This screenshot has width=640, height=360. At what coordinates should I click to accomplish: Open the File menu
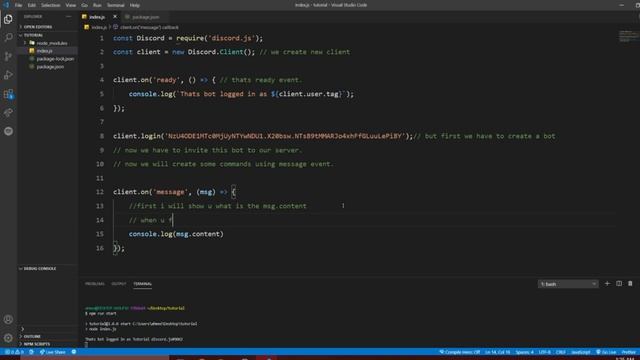pos(18,5)
